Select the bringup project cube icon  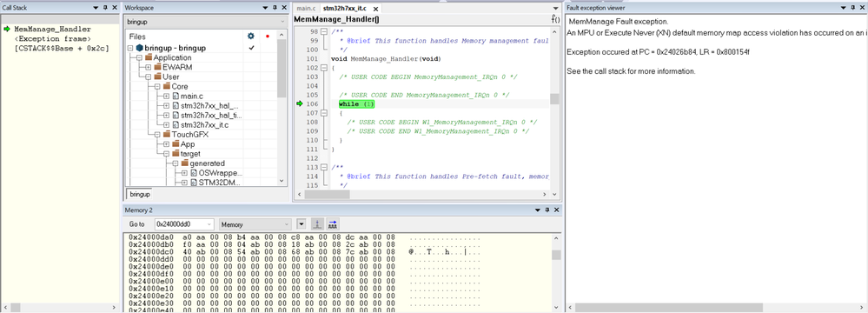pos(139,48)
